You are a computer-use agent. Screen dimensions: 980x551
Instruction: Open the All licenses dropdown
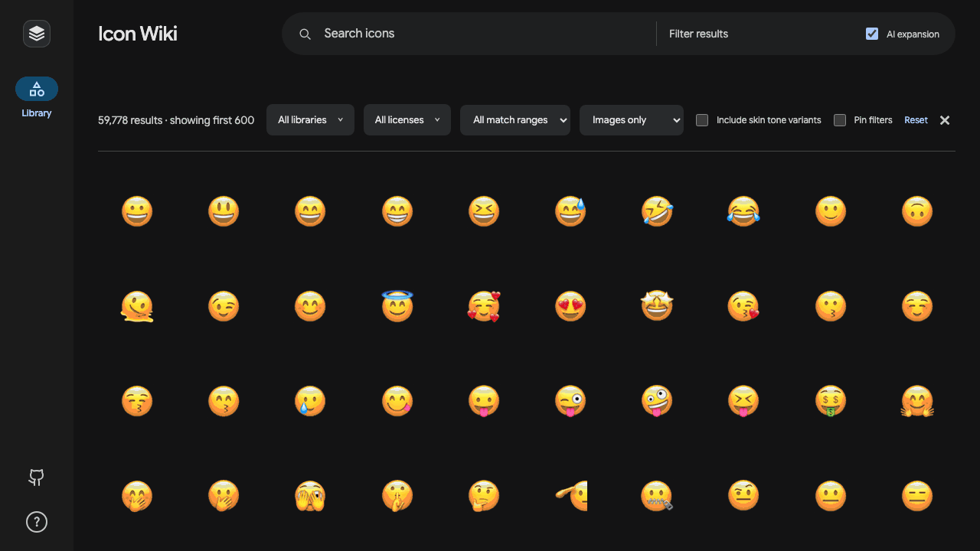[407, 120]
